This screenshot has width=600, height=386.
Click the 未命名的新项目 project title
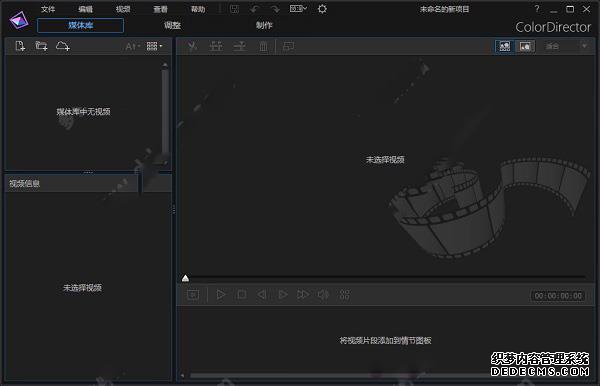(x=444, y=9)
